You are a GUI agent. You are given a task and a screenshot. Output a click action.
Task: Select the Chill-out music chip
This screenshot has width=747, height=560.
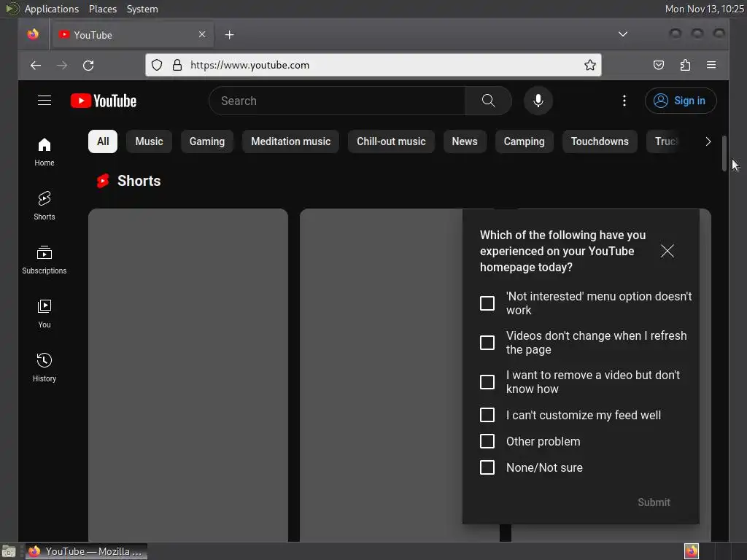tap(391, 141)
